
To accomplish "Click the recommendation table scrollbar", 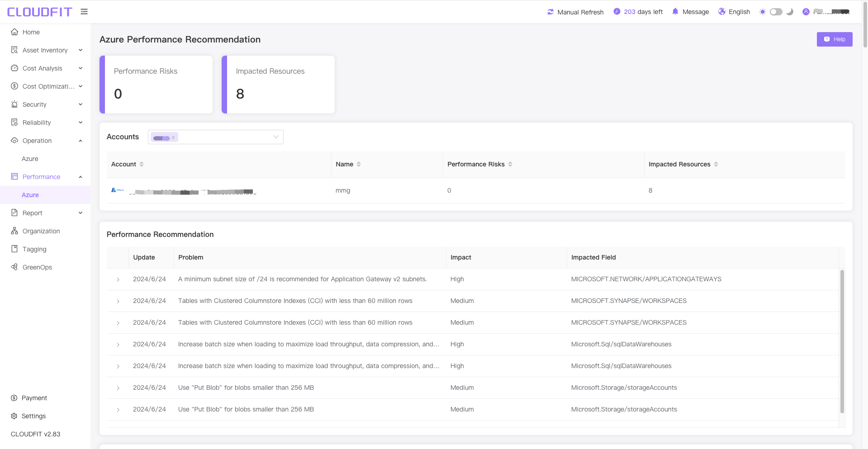I will coord(842,341).
